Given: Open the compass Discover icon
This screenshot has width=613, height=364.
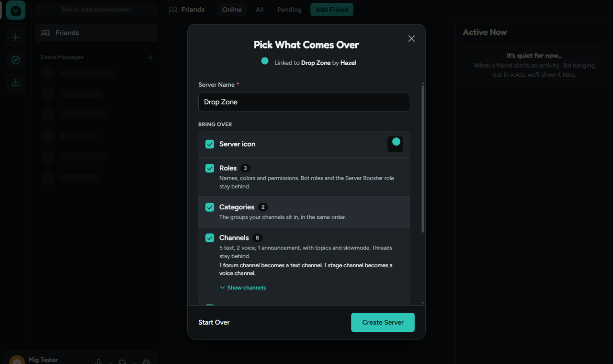Looking at the screenshot, I should (16, 60).
